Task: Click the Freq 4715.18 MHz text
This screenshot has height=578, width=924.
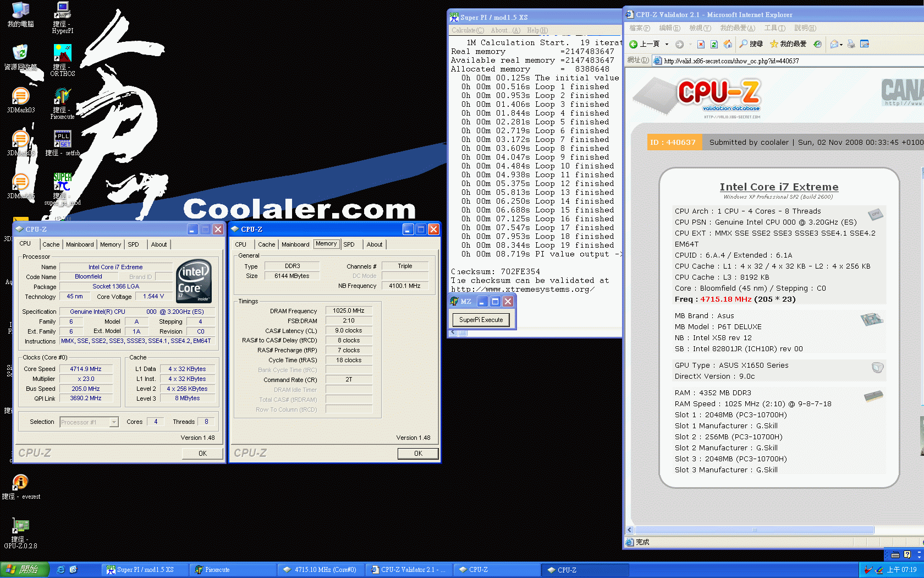Action: click(x=735, y=299)
